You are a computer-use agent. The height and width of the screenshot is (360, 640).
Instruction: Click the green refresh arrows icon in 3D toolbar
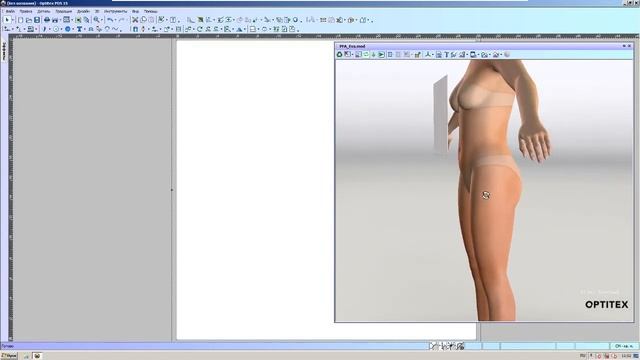[x=366, y=54]
